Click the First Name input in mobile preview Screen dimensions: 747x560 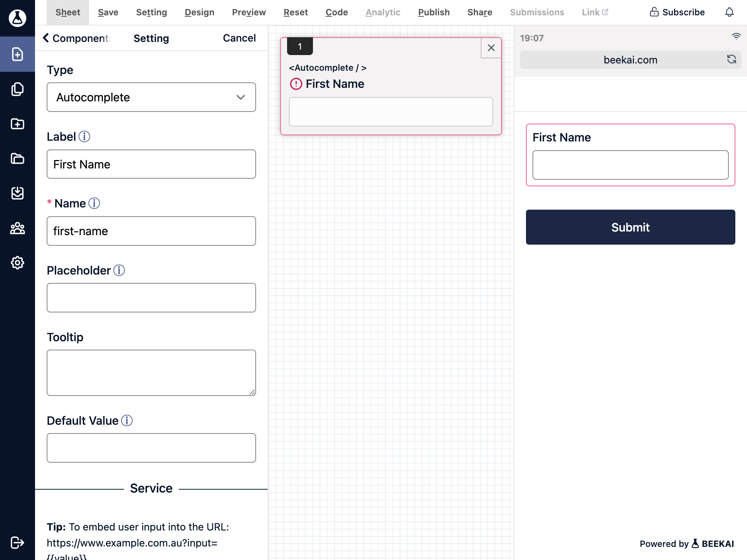tap(630, 165)
